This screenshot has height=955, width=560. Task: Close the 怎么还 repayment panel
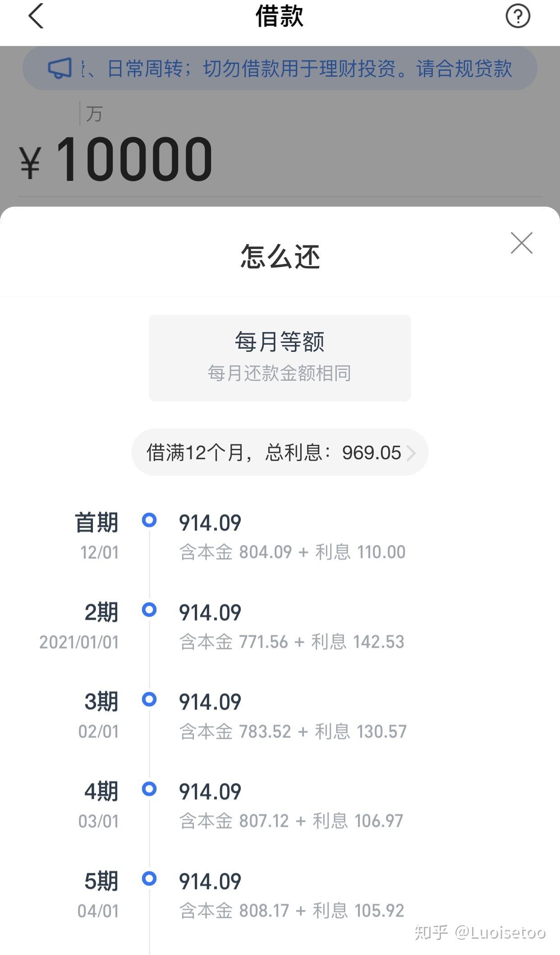[x=522, y=243]
